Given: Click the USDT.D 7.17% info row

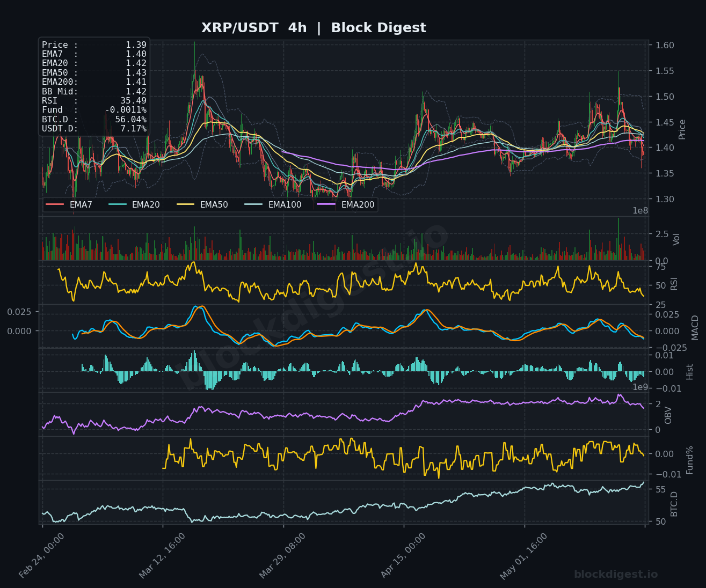Looking at the screenshot, I should point(94,129).
